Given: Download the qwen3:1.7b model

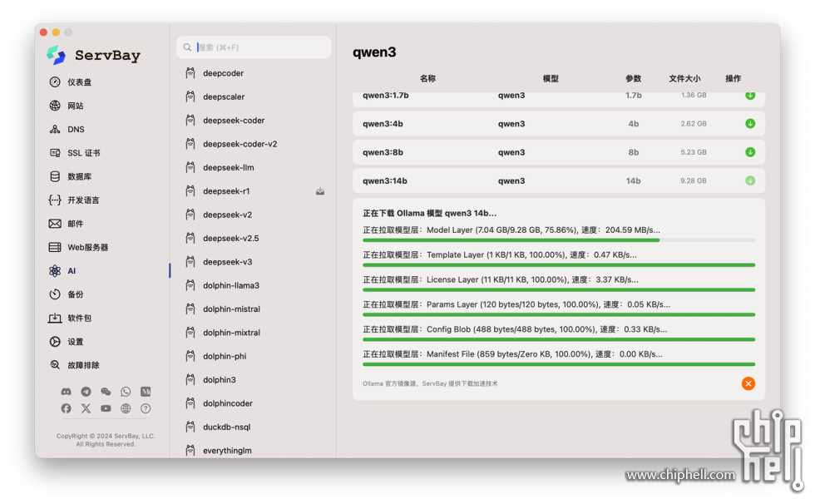Looking at the screenshot, I should coord(750,96).
